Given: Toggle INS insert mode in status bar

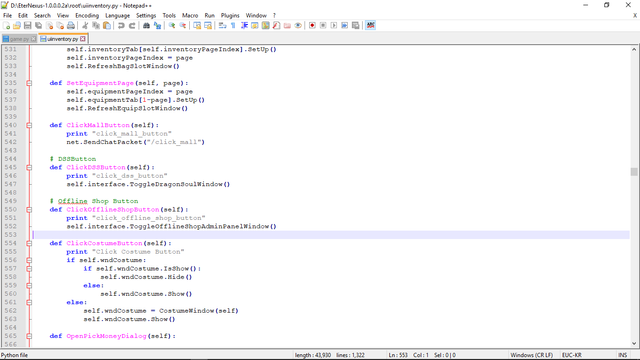Looking at the screenshot, I should [622, 355].
